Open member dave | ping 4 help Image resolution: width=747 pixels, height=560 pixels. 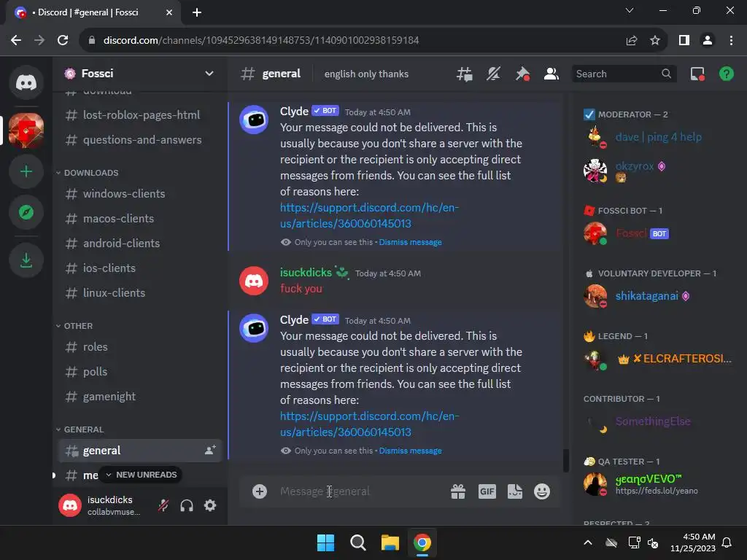(657, 137)
